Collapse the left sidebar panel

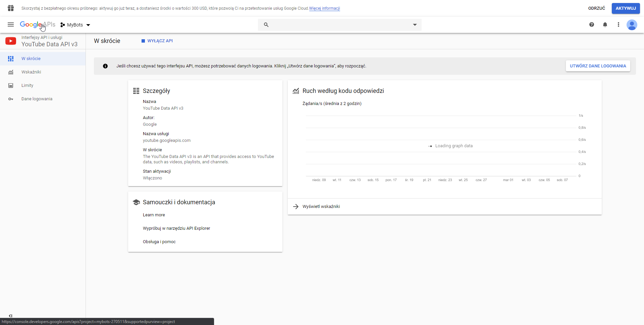[10, 316]
